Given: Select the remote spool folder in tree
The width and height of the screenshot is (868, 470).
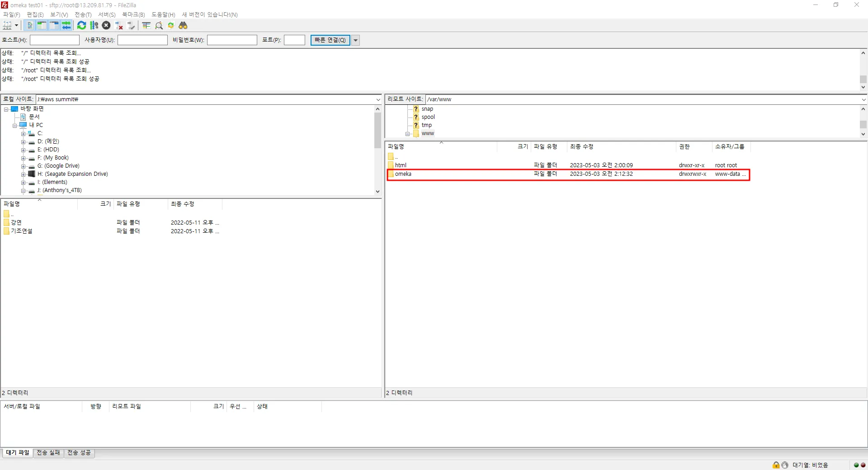Looking at the screenshot, I should pos(428,117).
